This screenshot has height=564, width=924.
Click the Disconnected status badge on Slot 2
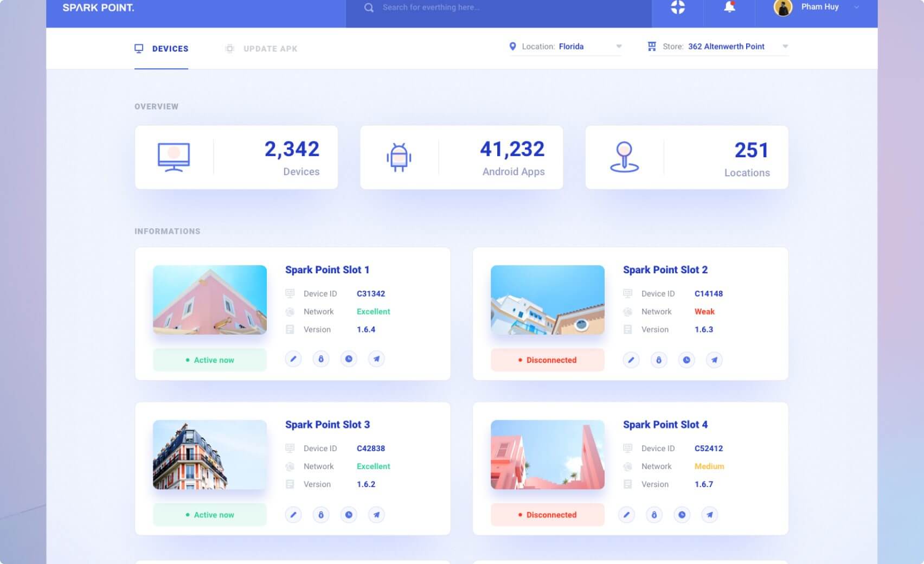click(547, 360)
